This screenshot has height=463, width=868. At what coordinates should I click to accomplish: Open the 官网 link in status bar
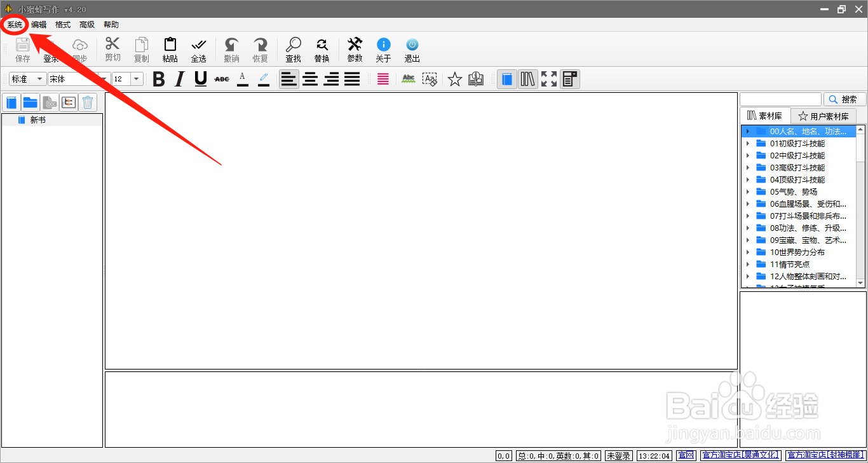point(686,455)
